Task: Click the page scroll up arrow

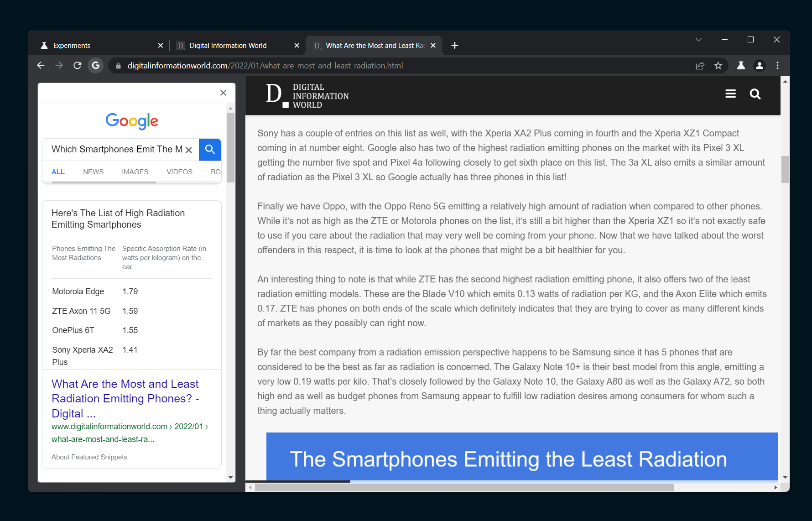Action: pos(785,81)
